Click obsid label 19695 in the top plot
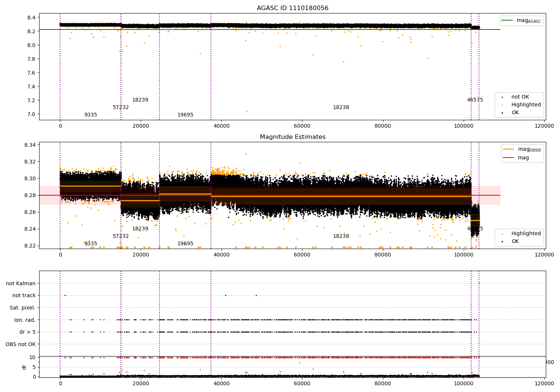560x392 pixels. 185,115
